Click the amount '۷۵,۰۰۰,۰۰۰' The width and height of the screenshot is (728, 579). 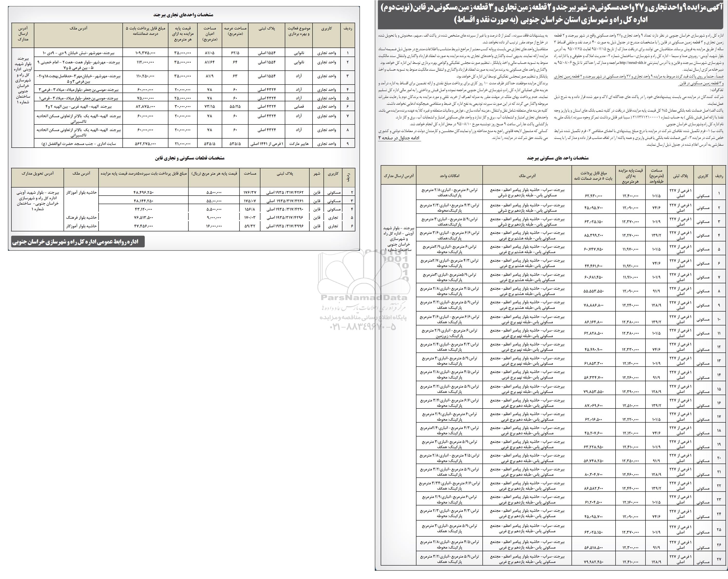[146, 98]
